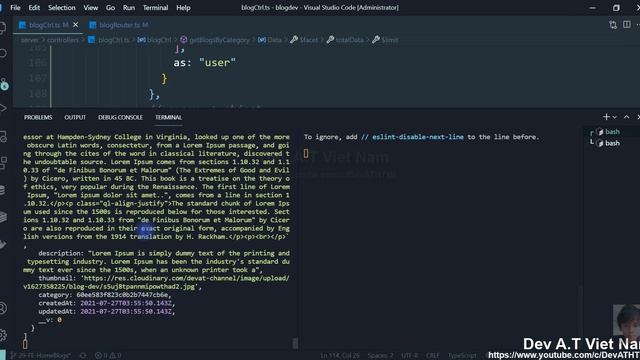Screen dimensions: 640x360
Task: Select the Data breadcrumb symbol
Action: point(270,40)
